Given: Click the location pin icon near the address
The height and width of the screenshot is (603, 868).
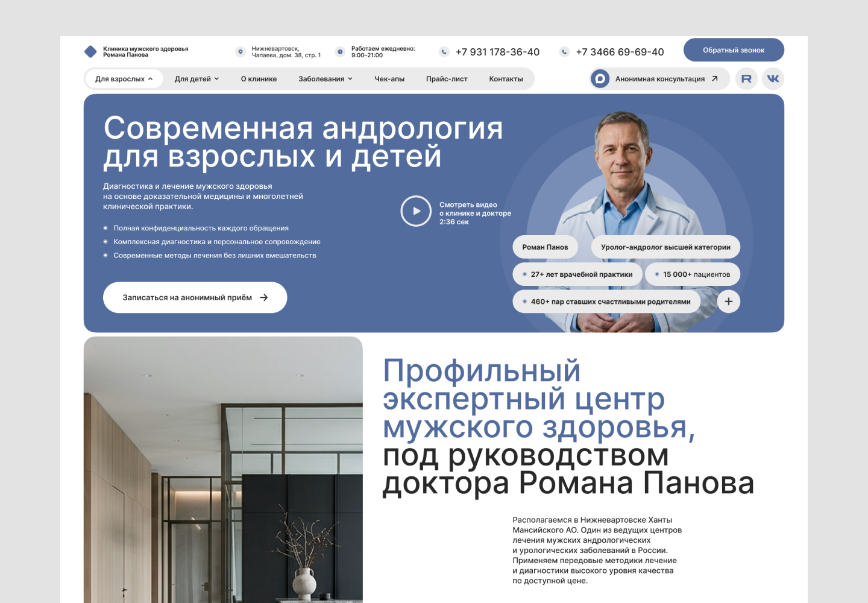Looking at the screenshot, I should (x=241, y=52).
